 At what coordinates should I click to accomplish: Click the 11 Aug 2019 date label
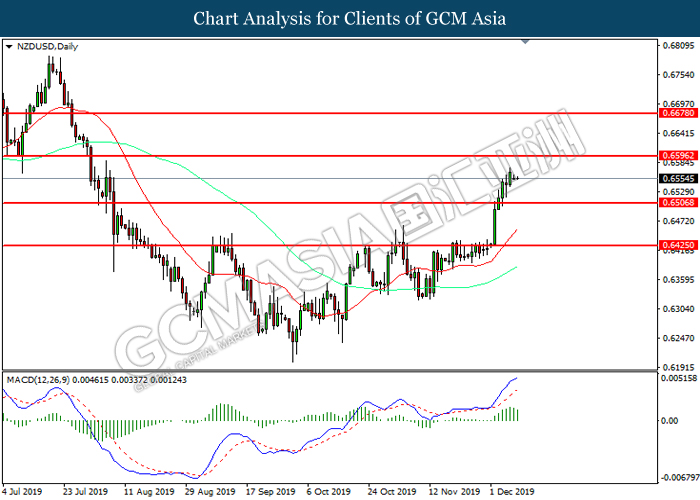[149, 492]
